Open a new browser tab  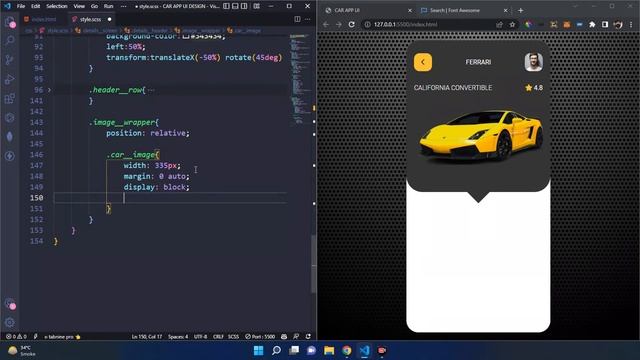pos(520,10)
